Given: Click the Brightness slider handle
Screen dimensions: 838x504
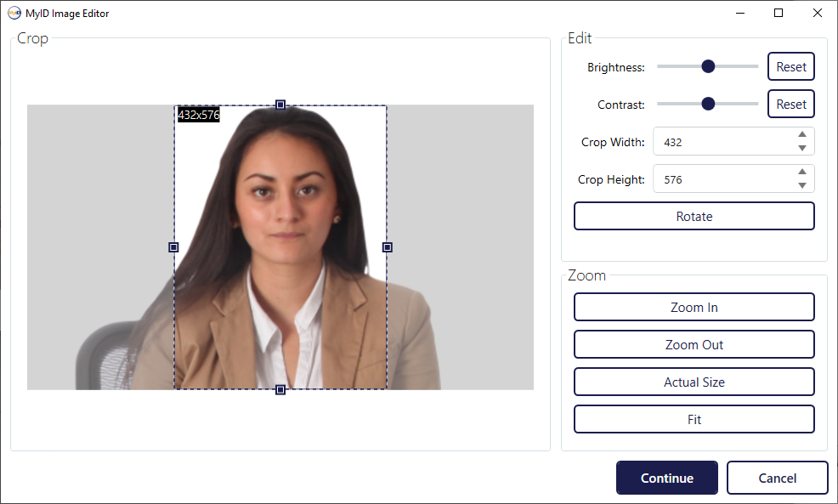Looking at the screenshot, I should coord(708,67).
